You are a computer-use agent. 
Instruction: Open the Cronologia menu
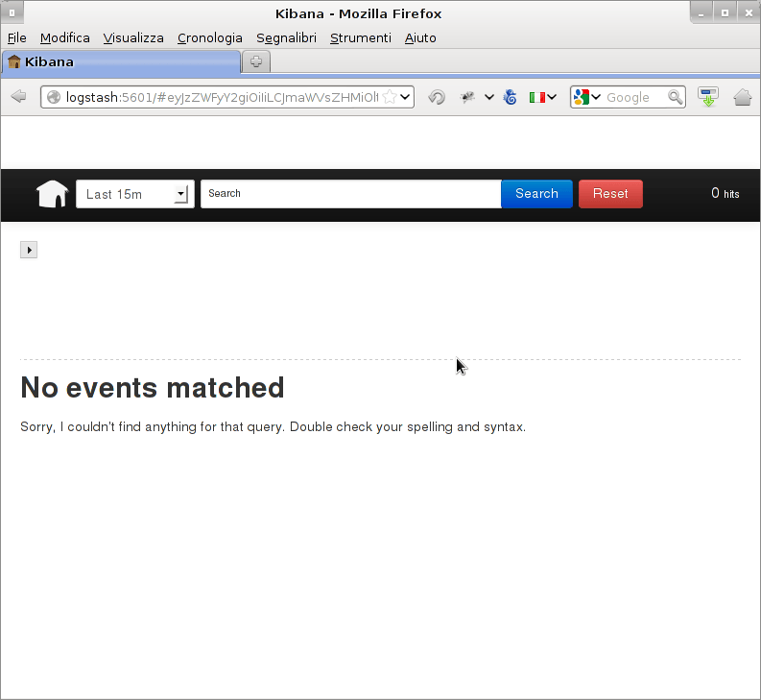[x=209, y=37]
